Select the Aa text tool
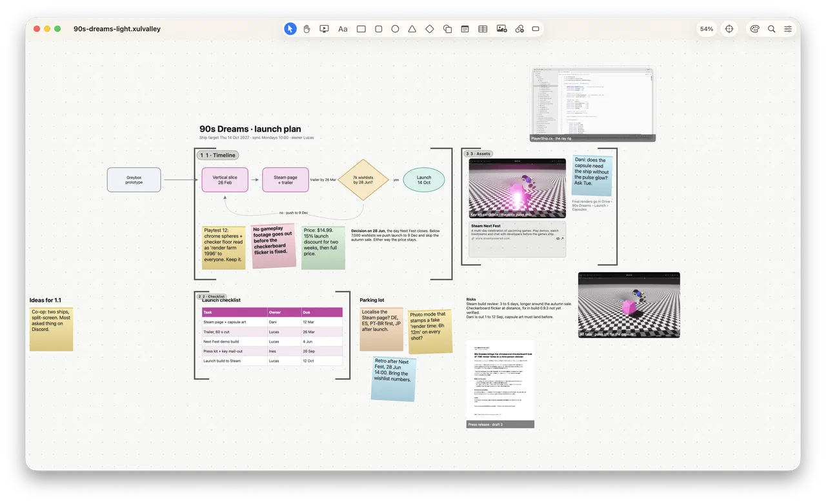The width and height of the screenshot is (826, 504). [343, 29]
